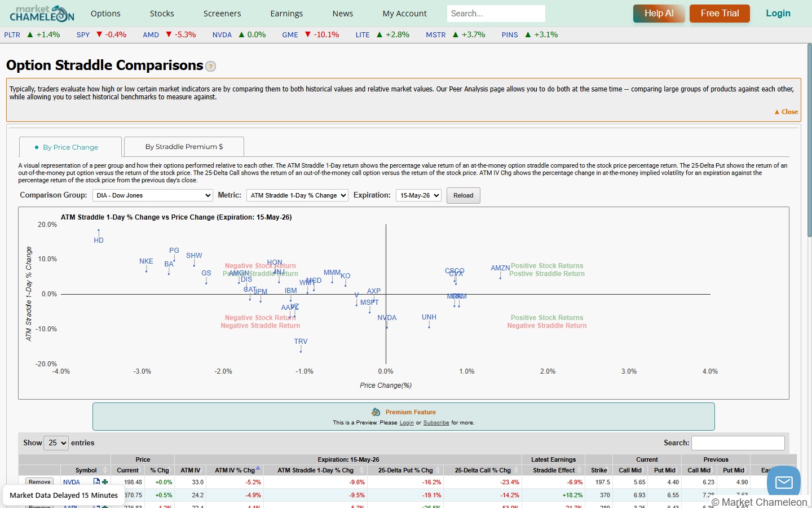Viewport: 812px width, 508px height.
Task: Click the UNH data point on chart
Action: point(429,327)
